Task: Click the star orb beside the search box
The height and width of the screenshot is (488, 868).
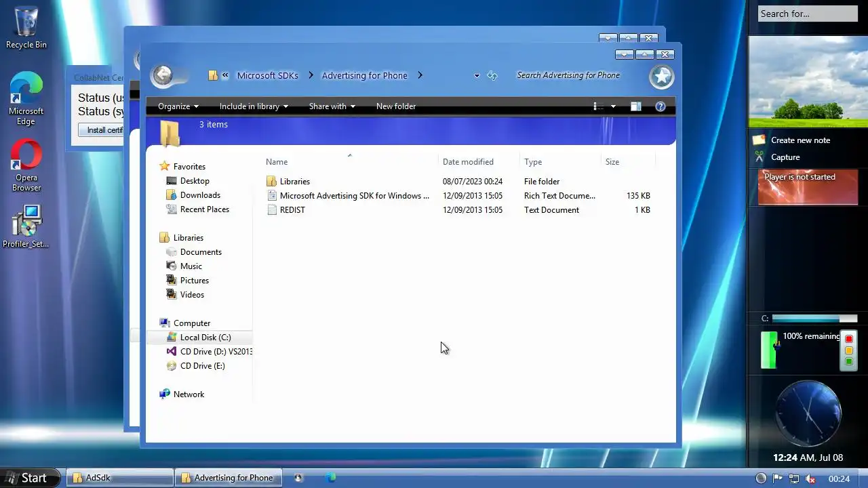Action: tap(661, 77)
